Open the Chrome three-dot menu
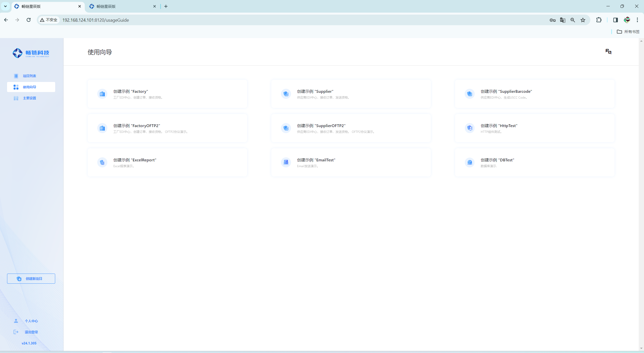Image resolution: width=644 pixels, height=353 pixels. (x=637, y=20)
